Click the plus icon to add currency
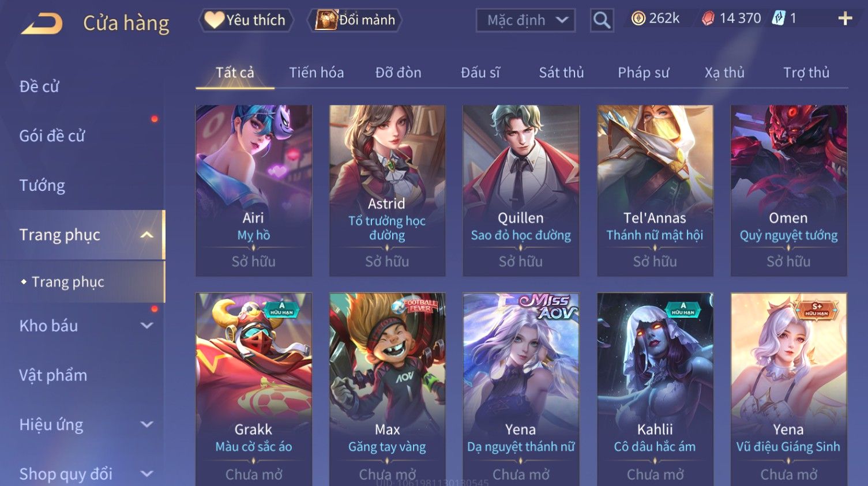Image resolution: width=868 pixels, height=486 pixels. 845,19
